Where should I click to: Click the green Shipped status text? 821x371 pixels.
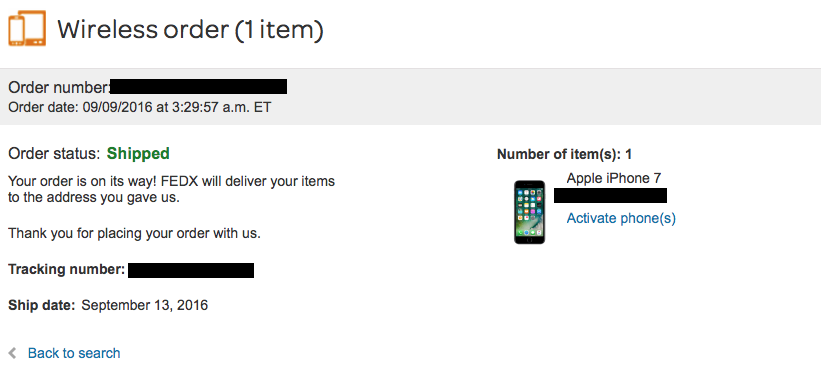pos(138,153)
